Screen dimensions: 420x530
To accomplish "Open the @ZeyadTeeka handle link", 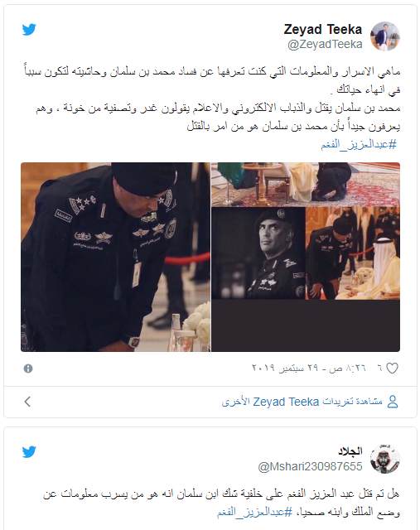I will (325, 44).
